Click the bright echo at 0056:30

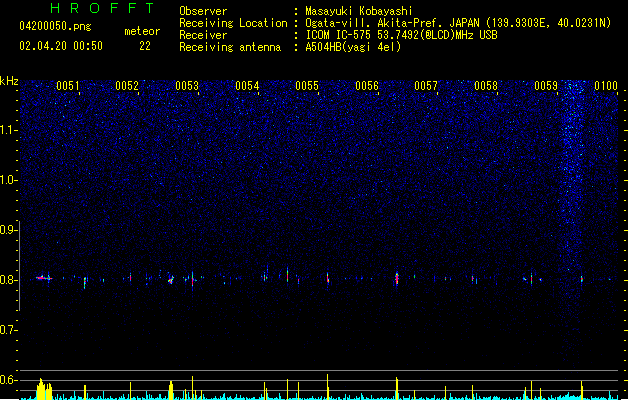click(x=397, y=278)
